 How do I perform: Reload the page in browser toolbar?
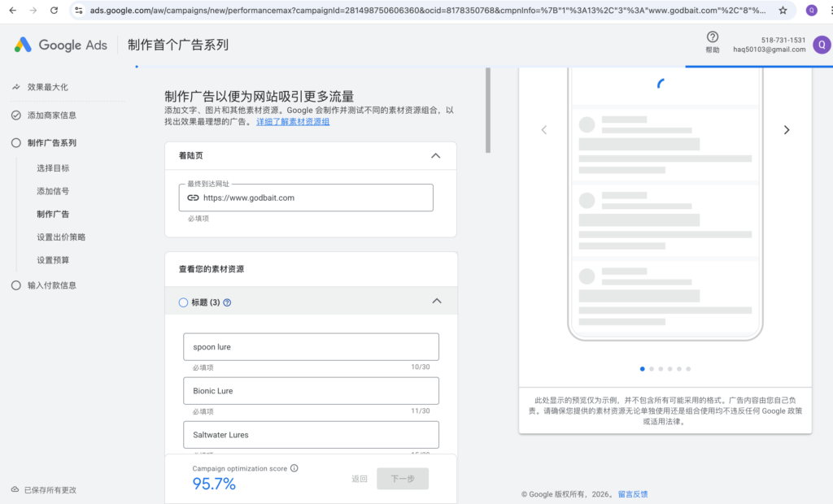point(54,11)
